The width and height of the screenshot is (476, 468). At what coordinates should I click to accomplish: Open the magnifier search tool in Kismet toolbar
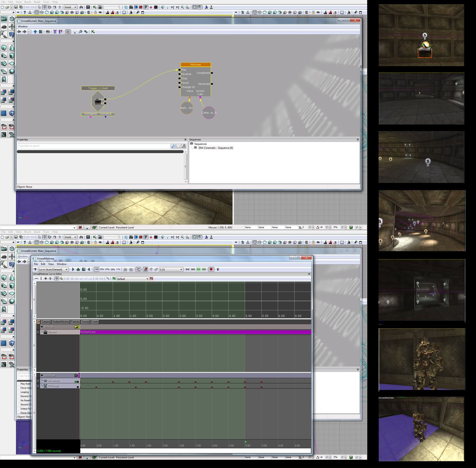pos(80,32)
